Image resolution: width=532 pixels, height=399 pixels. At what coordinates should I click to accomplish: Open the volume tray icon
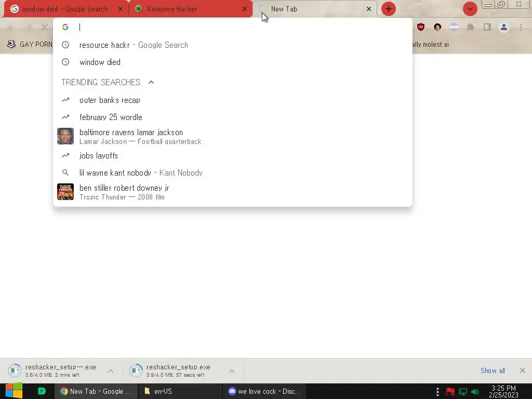tap(475, 392)
